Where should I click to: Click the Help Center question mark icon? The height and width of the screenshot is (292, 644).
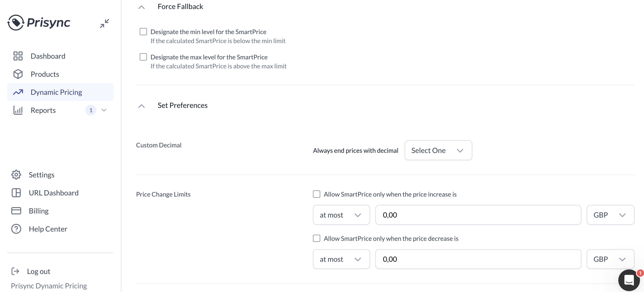tap(16, 229)
